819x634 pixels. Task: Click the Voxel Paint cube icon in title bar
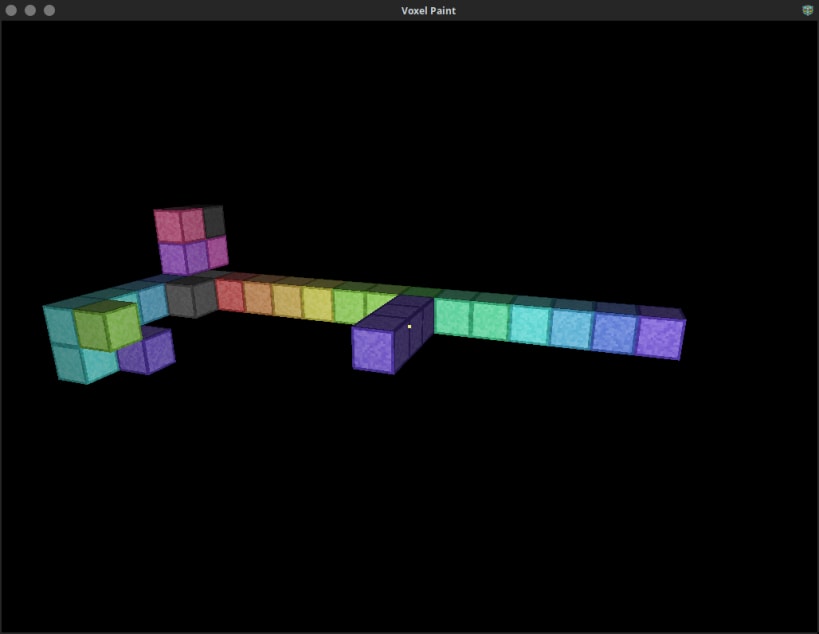[x=808, y=10]
